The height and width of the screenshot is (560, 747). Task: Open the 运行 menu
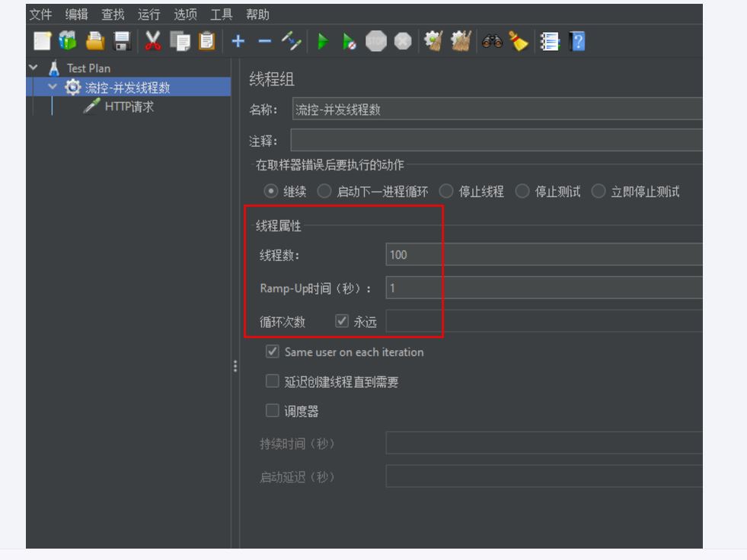(x=149, y=14)
